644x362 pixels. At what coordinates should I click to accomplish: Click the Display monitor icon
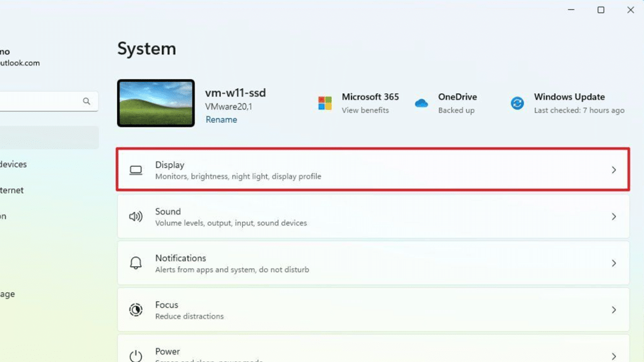[136, 171]
